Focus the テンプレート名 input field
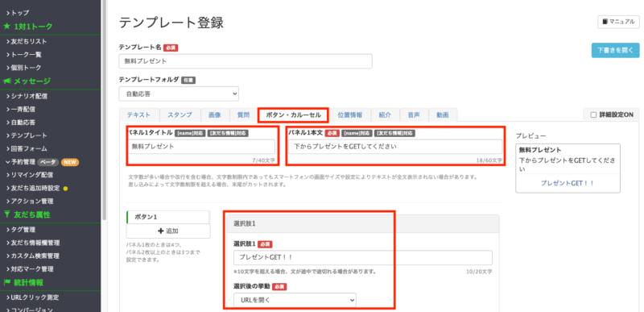 click(246, 60)
